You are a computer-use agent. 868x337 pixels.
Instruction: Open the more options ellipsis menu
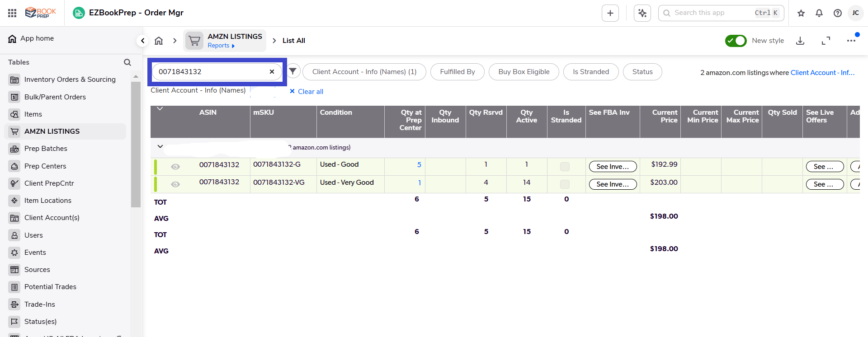(851, 41)
